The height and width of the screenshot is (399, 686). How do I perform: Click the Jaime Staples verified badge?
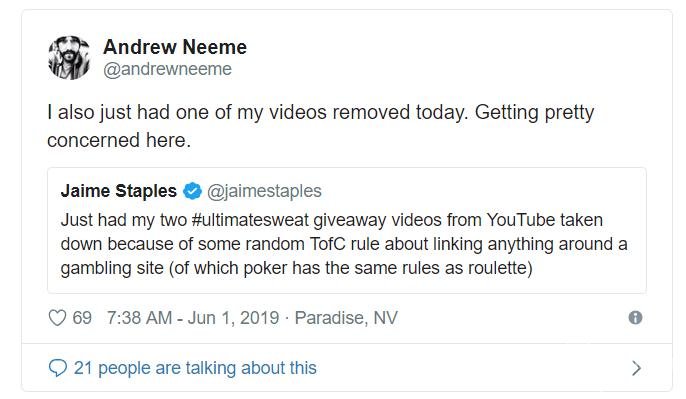[192, 191]
